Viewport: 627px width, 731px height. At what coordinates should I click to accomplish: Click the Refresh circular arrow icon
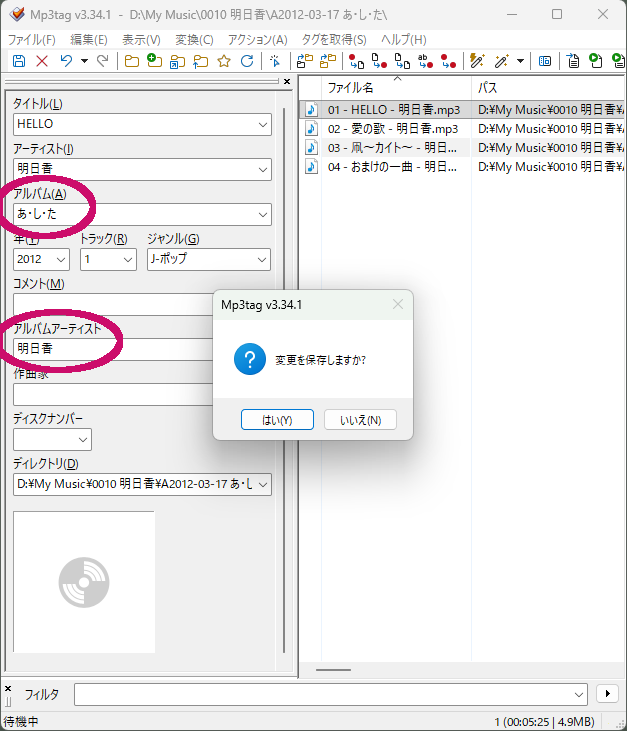pos(247,61)
